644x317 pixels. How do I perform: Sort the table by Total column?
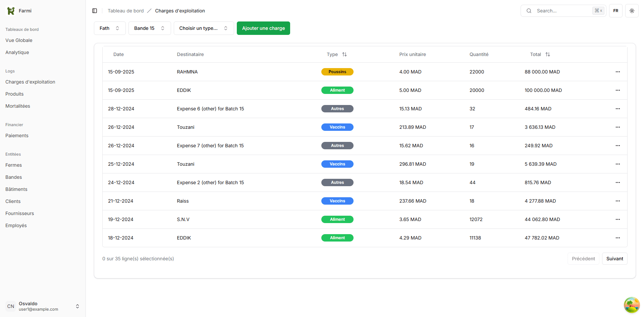pos(548,54)
